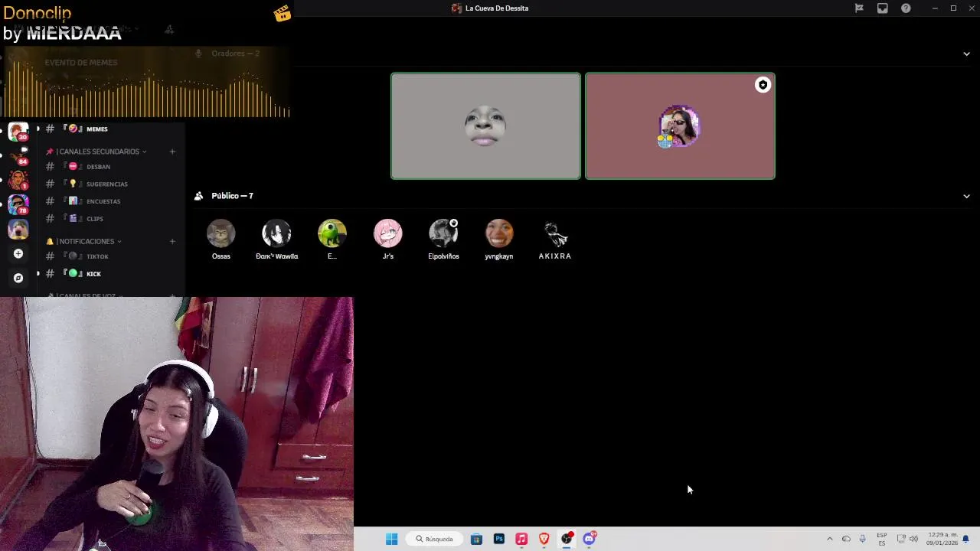Viewport: 980px width, 551px height.
Task: Select the red speaker tile with sunglasses avatar
Action: tap(680, 126)
